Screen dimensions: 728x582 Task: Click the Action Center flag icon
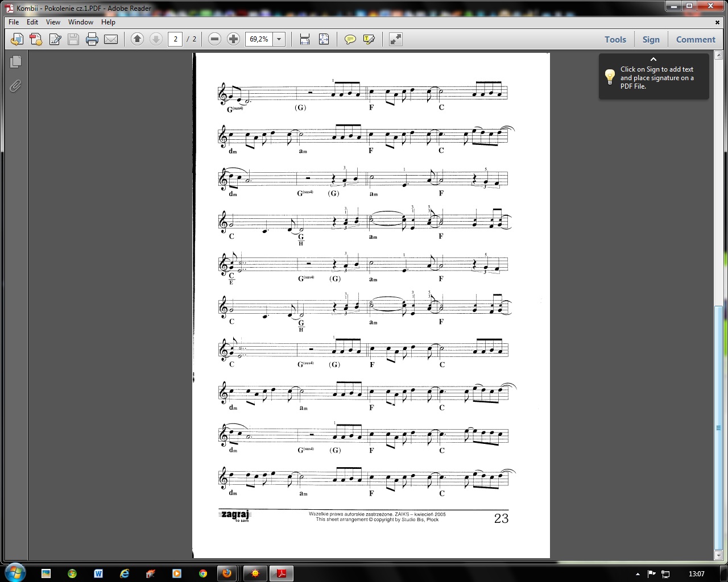(652, 574)
